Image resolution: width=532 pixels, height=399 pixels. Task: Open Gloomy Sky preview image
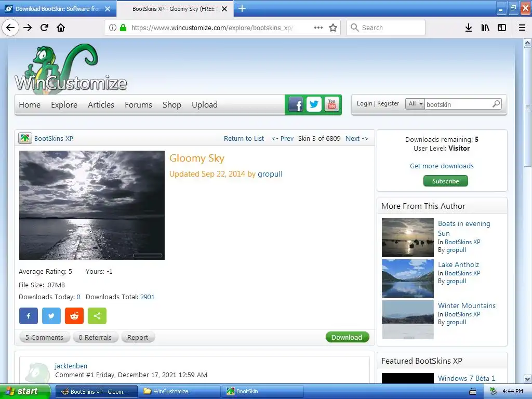click(x=91, y=205)
